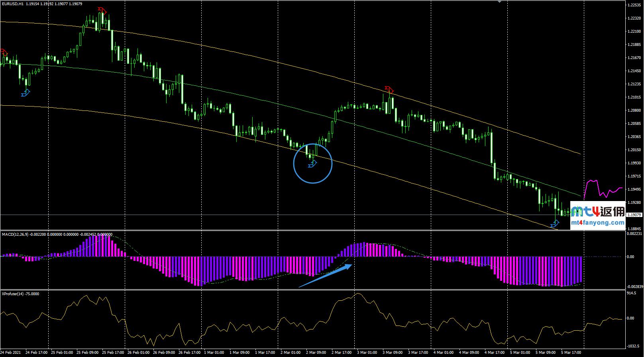Click the red sell arrow above the 3 Mar high

(389, 89)
